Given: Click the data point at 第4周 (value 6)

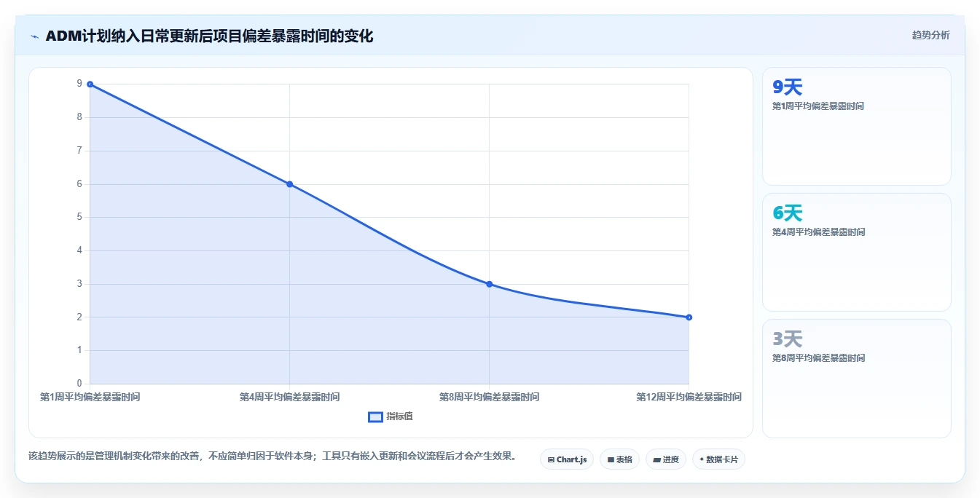Looking at the screenshot, I should coord(289,184).
